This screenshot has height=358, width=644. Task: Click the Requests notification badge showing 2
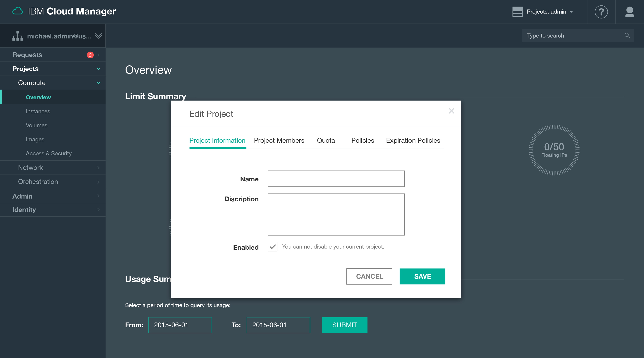click(90, 55)
